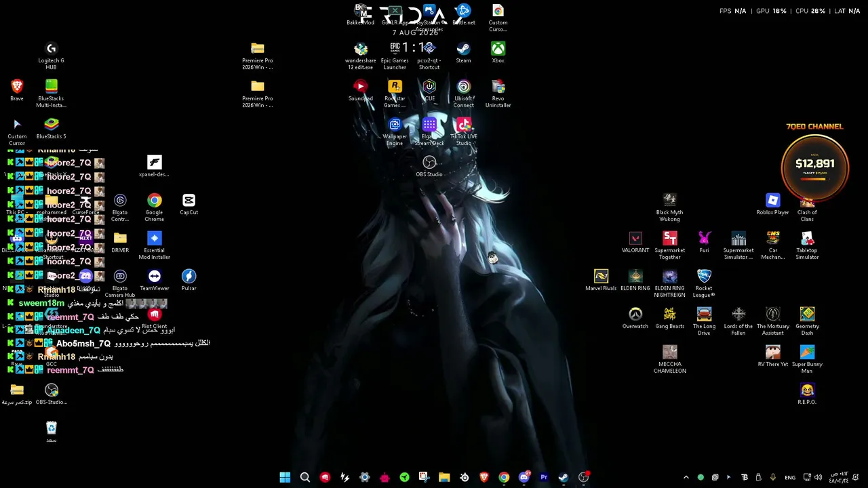
Task: Select the Lords of the Fallen icon
Action: (738, 321)
